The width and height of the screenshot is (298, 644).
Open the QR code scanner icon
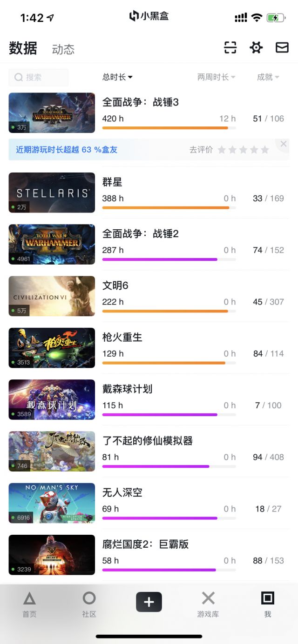click(230, 47)
